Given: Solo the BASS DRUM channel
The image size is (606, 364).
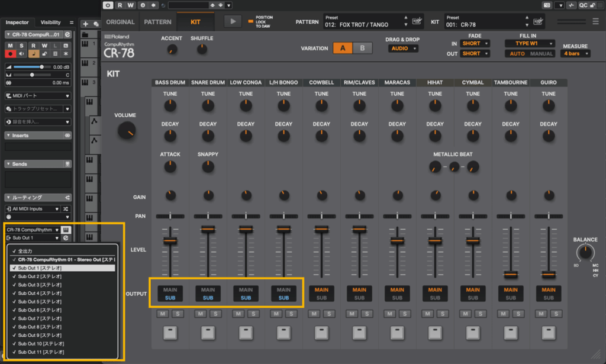Looking at the screenshot, I should (177, 314).
